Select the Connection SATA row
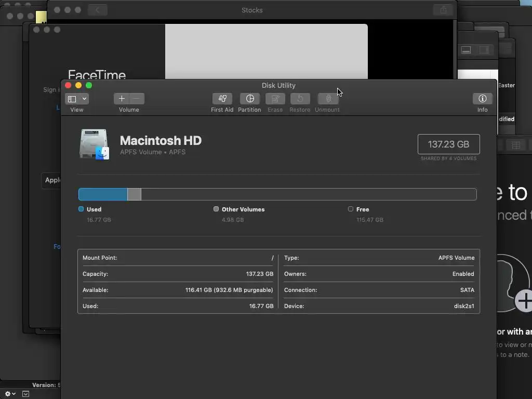Viewport: 532px width, 399px height. (379, 290)
